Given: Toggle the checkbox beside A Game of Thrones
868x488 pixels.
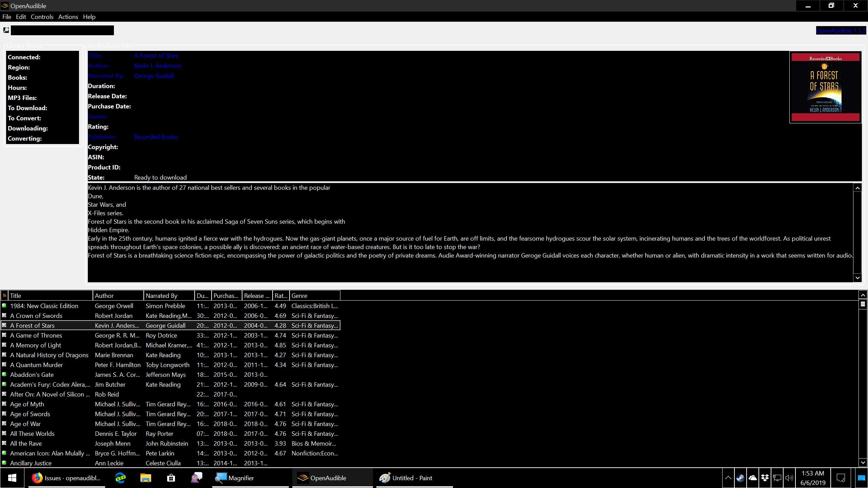Looking at the screenshot, I should (4, 335).
